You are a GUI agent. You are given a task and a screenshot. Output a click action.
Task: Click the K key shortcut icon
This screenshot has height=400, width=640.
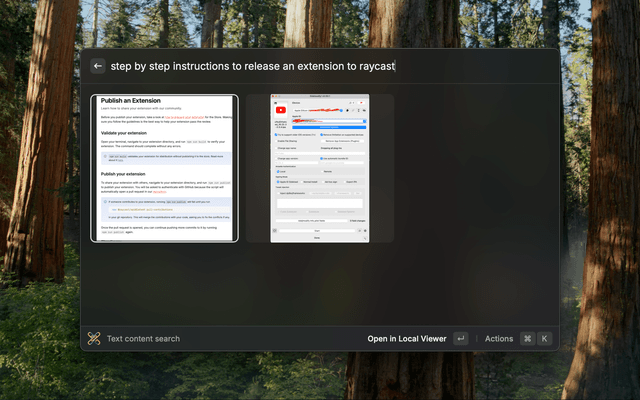(545, 339)
